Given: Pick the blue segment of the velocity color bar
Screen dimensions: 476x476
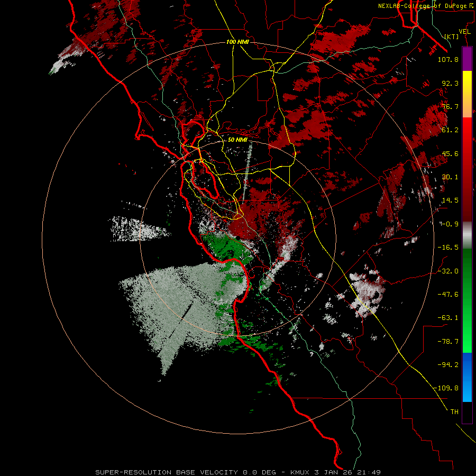Looking at the screenshot, I should [467, 377].
